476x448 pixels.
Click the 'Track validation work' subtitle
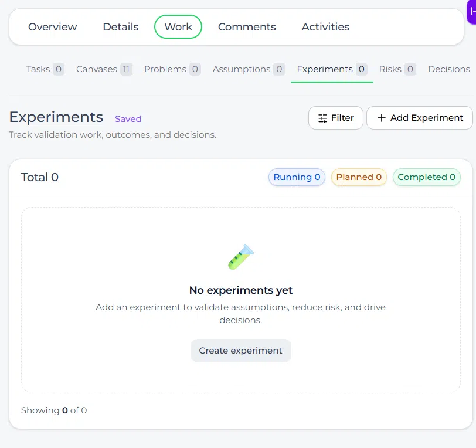113,134
